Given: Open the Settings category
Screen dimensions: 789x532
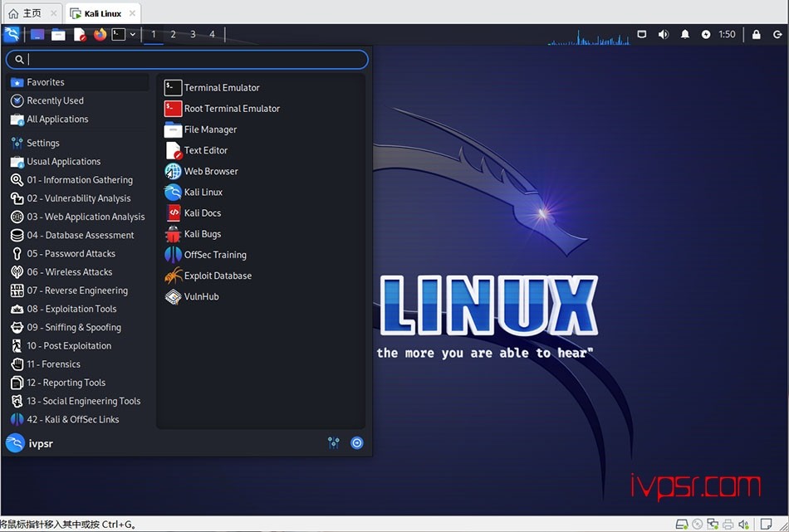Looking at the screenshot, I should tap(78, 143).
